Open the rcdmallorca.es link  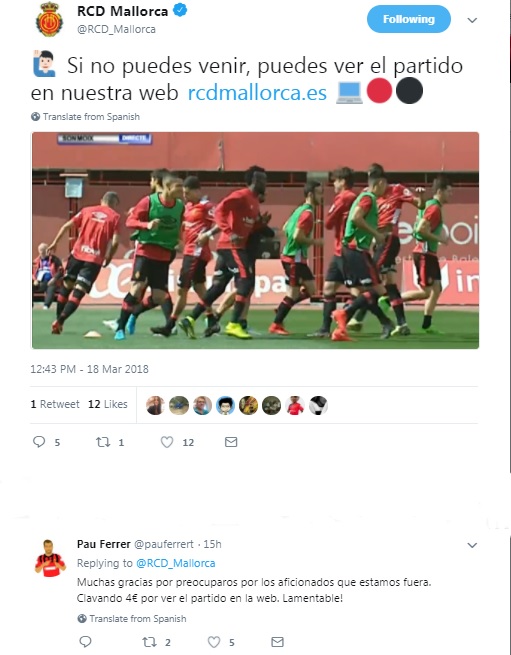point(257,92)
